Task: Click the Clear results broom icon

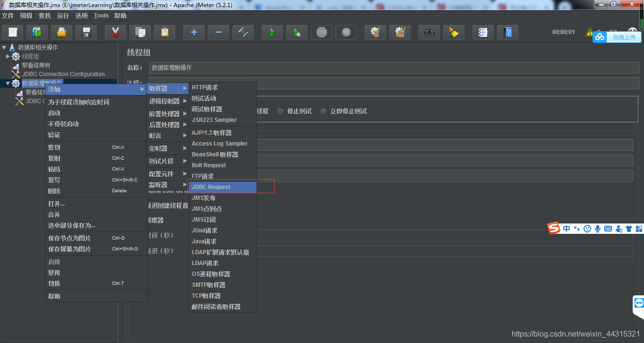Action: (x=375, y=32)
